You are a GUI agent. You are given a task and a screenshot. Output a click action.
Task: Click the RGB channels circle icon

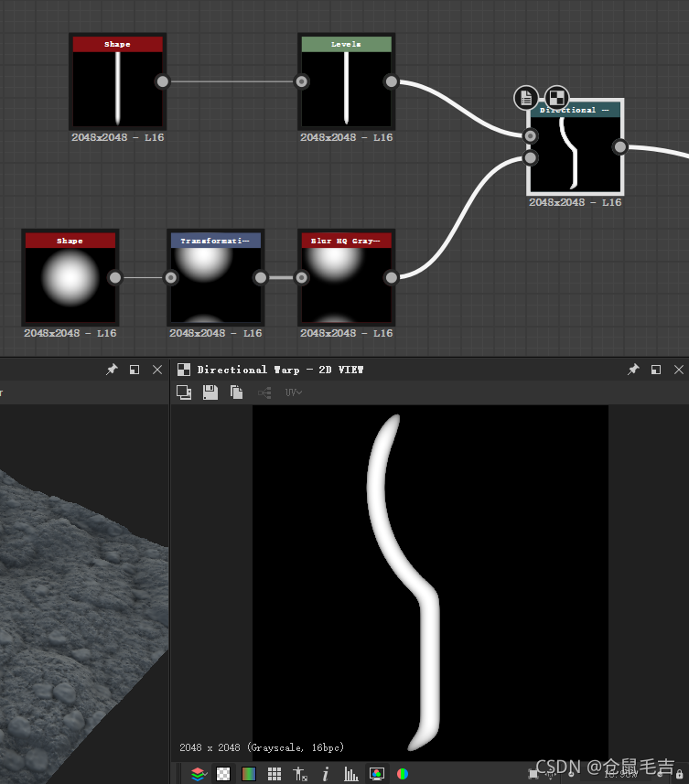click(403, 774)
